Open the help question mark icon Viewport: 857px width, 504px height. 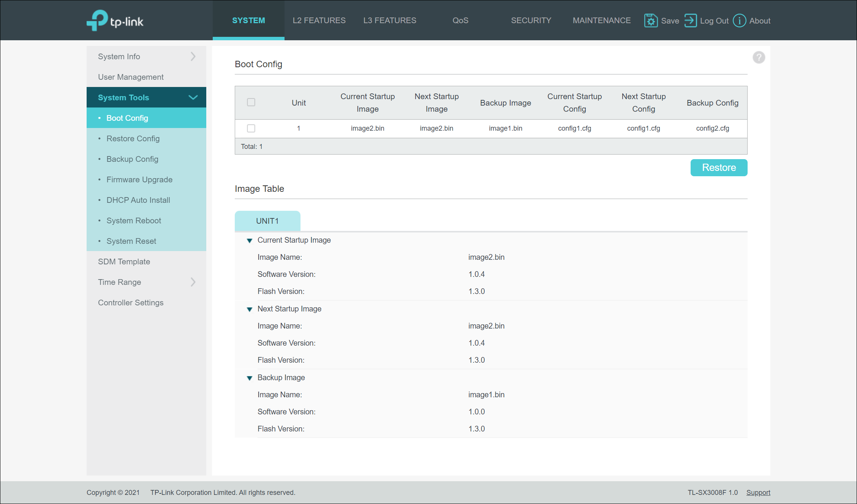click(x=759, y=57)
